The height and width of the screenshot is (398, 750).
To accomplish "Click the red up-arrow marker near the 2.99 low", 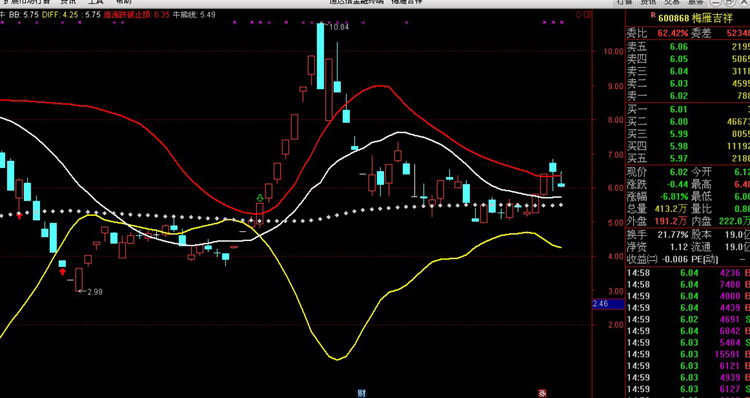I will click(x=63, y=272).
